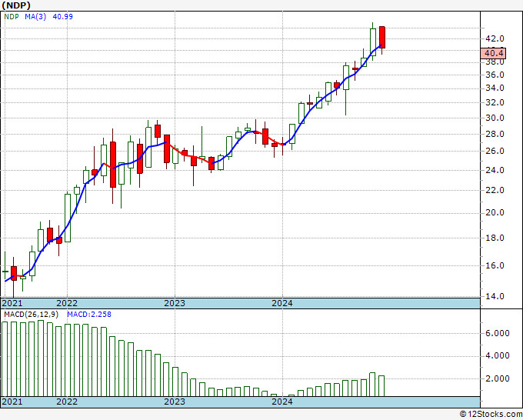Click the 32.0 price axis label
Screen dimensions: 523x420
point(495,103)
